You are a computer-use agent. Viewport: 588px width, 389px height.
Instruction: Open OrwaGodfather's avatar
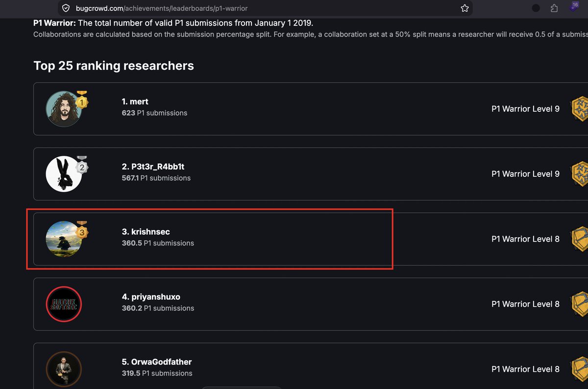point(64,369)
